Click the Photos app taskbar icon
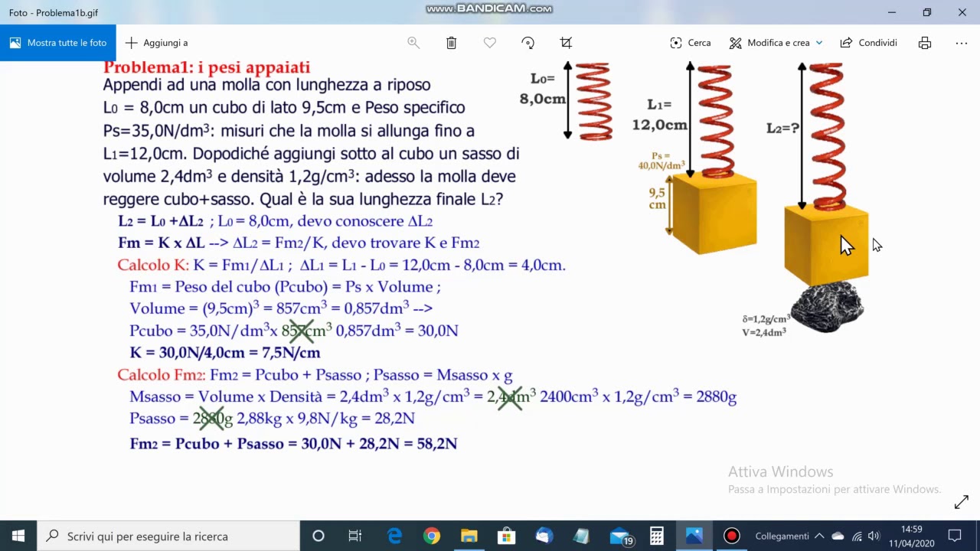This screenshot has width=980, height=551. click(x=694, y=536)
